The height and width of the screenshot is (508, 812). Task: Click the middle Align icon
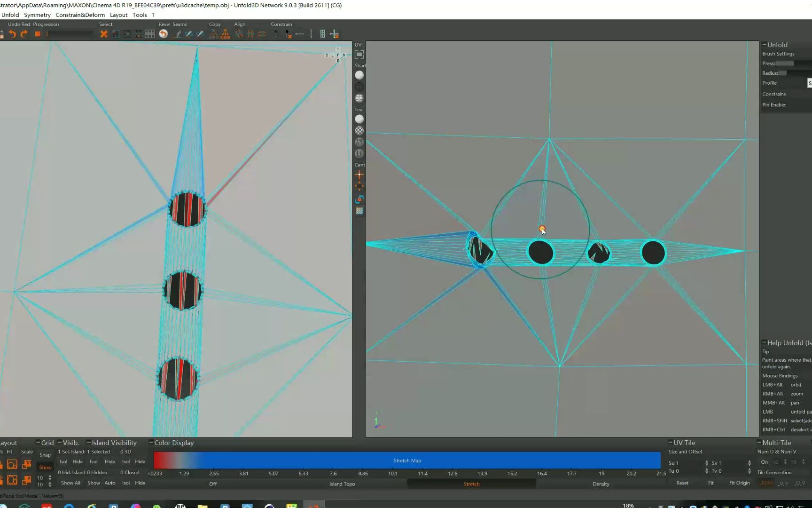(x=250, y=34)
